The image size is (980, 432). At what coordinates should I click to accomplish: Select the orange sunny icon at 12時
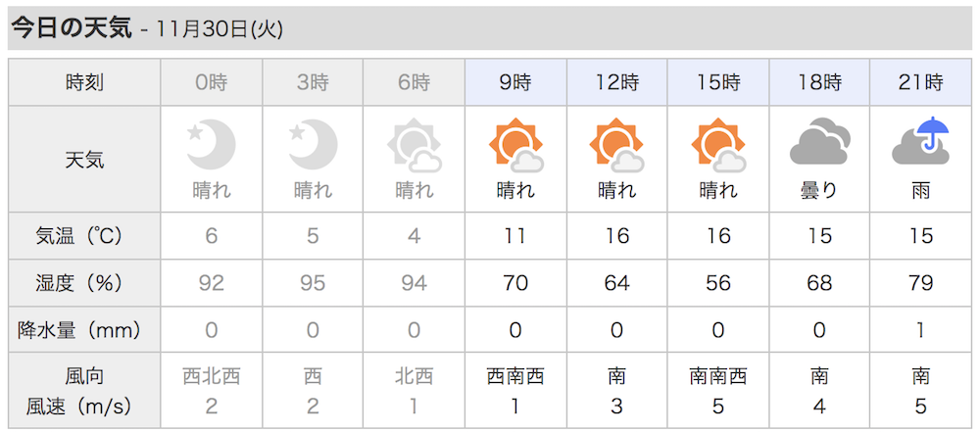(x=616, y=146)
